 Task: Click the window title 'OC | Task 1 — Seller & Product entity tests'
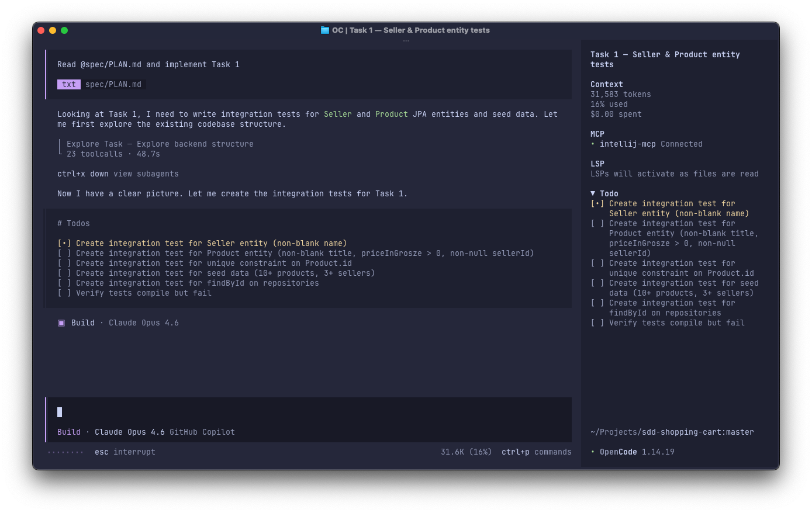click(411, 30)
